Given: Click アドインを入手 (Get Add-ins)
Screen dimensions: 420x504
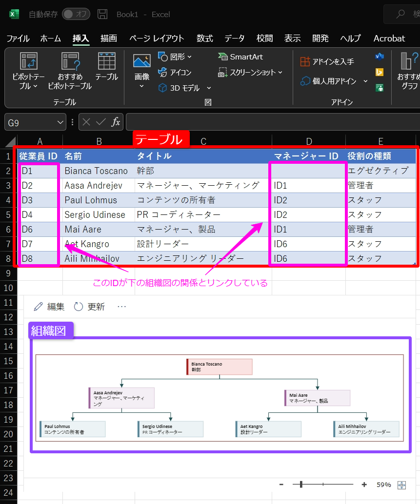Looking at the screenshot, I should [x=327, y=62].
